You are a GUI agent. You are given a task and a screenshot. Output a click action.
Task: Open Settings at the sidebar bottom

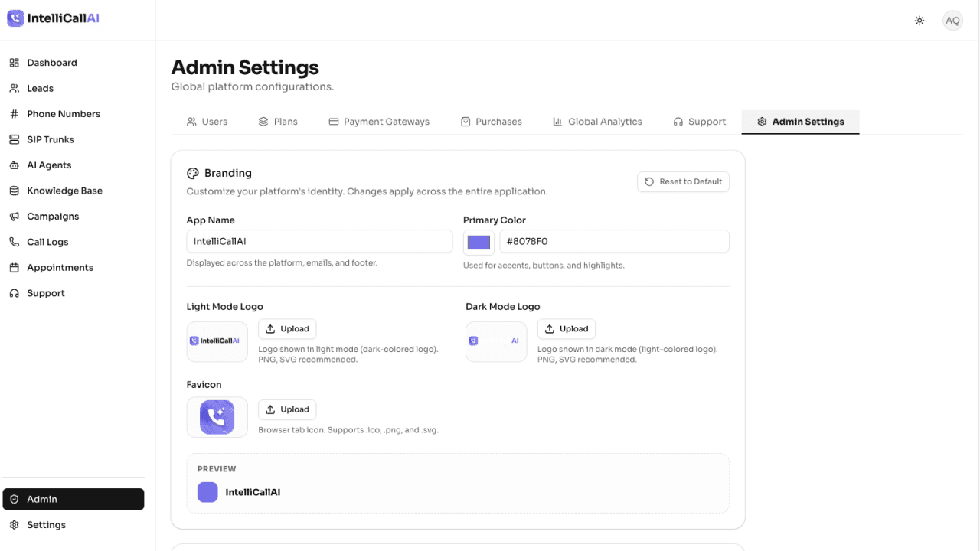pyautogui.click(x=73, y=525)
